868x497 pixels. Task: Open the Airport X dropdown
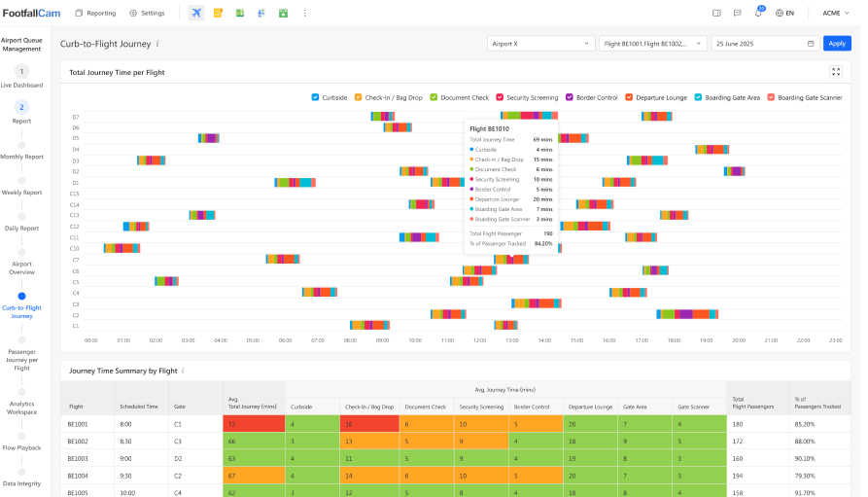(x=540, y=44)
